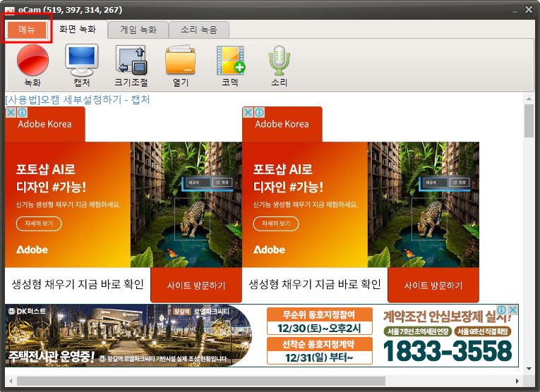
Task: Click the 소리 microphone icon
Action: (x=280, y=61)
